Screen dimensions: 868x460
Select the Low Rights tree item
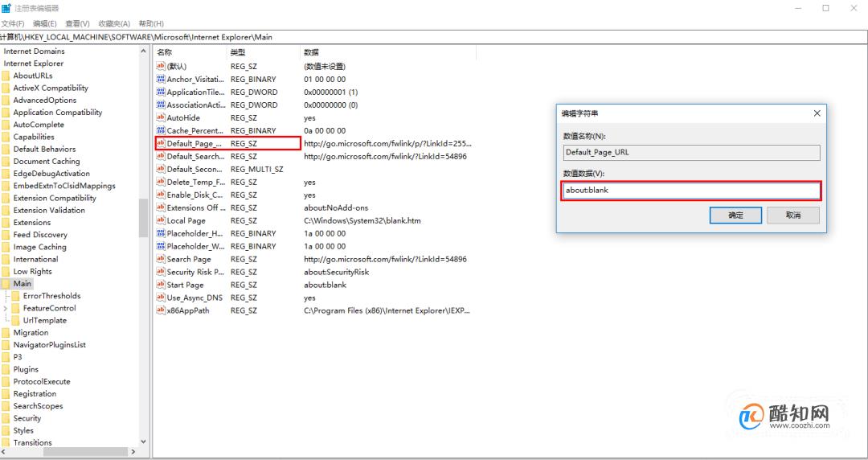pos(33,272)
